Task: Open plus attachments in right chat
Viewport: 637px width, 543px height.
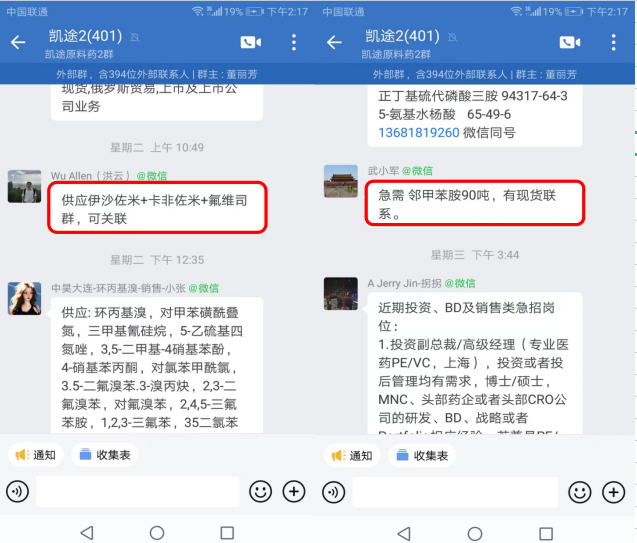Action: click(613, 492)
